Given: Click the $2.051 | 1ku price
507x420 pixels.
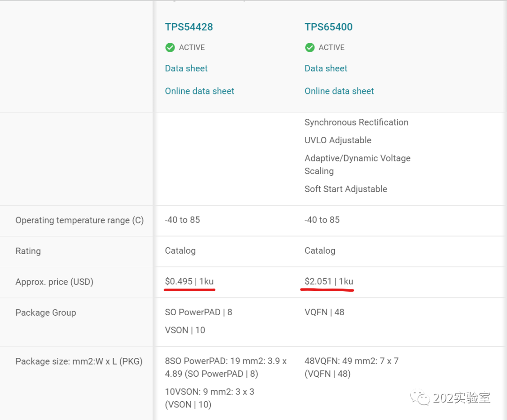Looking at the screenshot, I should 329,281.
